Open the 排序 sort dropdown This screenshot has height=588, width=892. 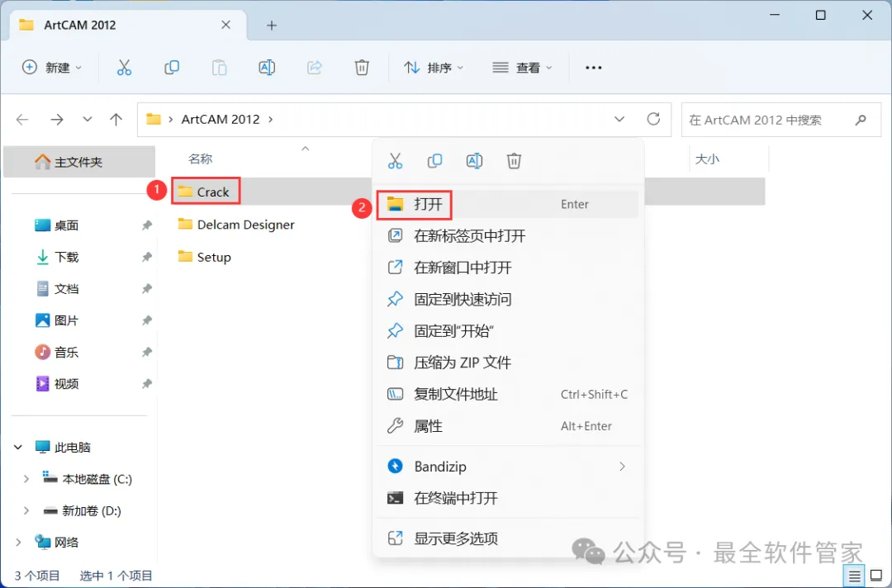(x=434, y=68)
